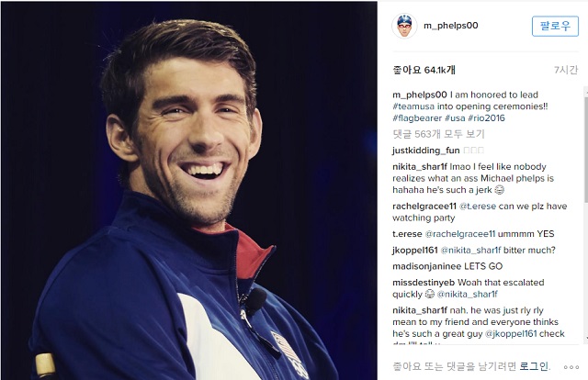
Task: Open nikita_shar1f profile from first comment
Action: tap(420, 167)
